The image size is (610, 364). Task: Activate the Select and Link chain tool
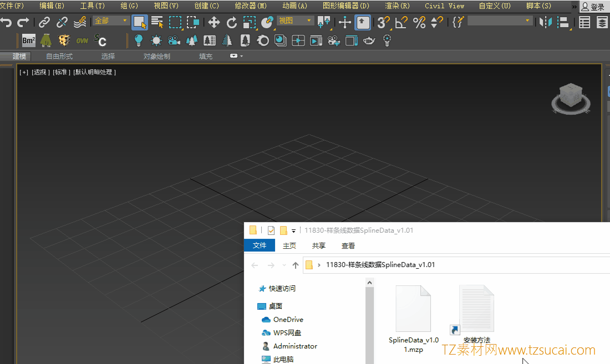click(x=44, y=22)
